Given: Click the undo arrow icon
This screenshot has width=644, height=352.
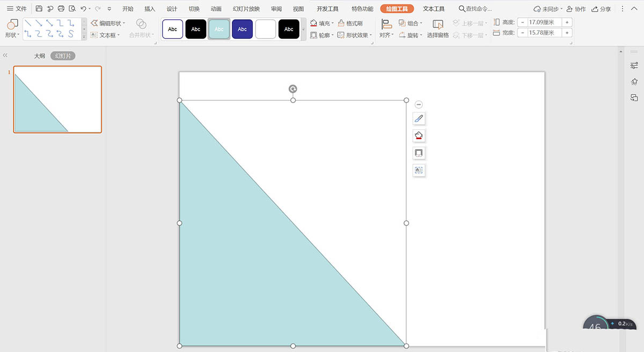Looking at the screenshot, I should [x=83, y=9].
